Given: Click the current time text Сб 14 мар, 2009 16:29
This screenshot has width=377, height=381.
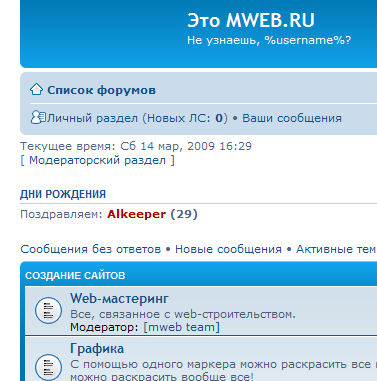Looking at the screenshot, I should [186, 146].
